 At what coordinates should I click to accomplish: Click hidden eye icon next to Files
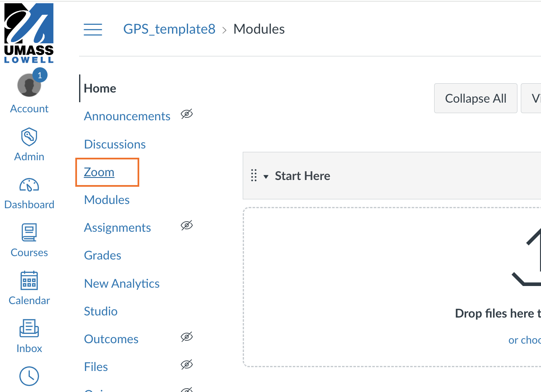pyautogui.click(x=187, y=365)
